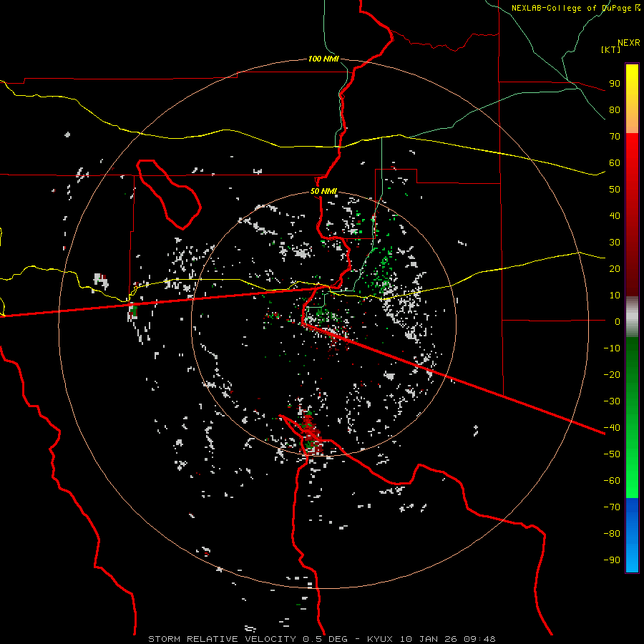Viewport: 644px width, 644px height.
Task: Click the gray zero segment of color bar
Action: point(632,317)
